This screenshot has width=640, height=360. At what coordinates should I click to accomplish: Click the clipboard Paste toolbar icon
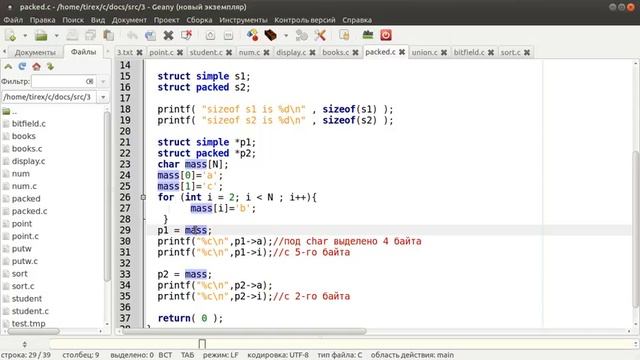(108, 36)
